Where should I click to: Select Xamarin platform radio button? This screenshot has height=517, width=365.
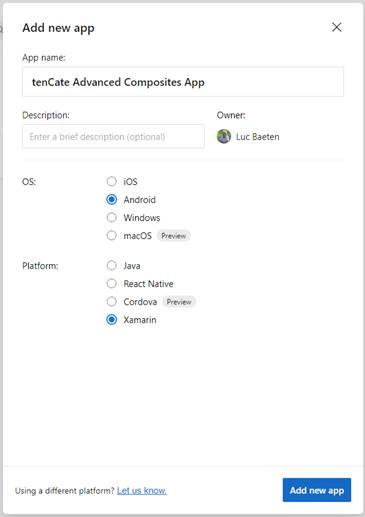coord(112,320)
